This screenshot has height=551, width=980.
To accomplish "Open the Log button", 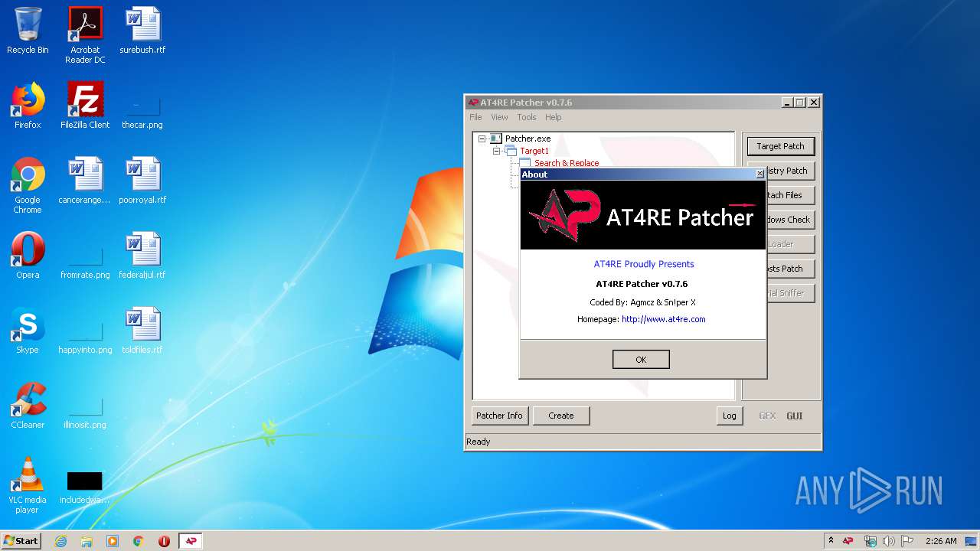I will click(729, 416).
